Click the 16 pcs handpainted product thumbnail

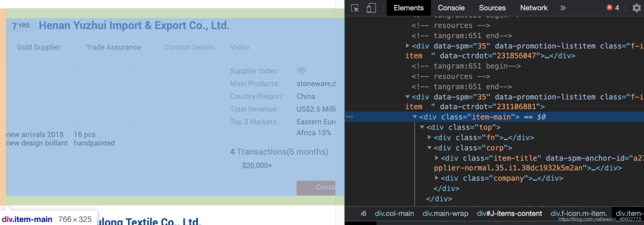click(105, 97)
